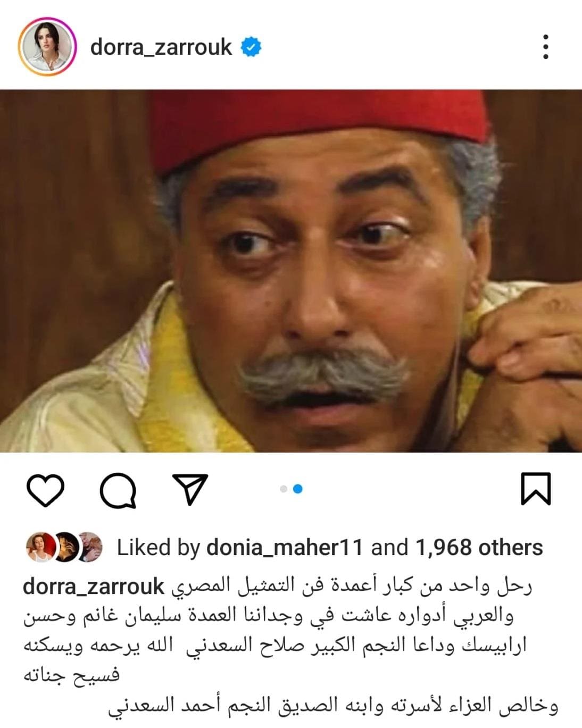Click the "Liked by" text
The width and height of the screenshot is (582, 728).
(x=158, y=547)
